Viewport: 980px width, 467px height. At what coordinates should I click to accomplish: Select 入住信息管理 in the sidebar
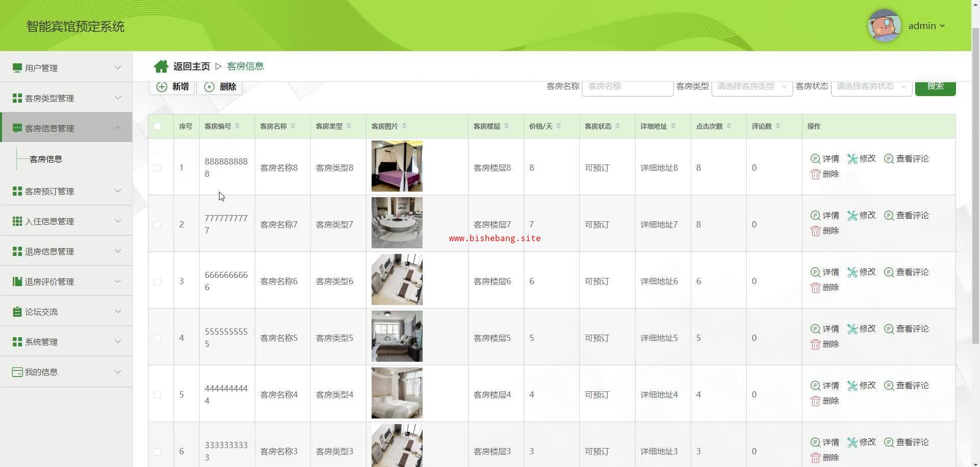tap(66, 221)
